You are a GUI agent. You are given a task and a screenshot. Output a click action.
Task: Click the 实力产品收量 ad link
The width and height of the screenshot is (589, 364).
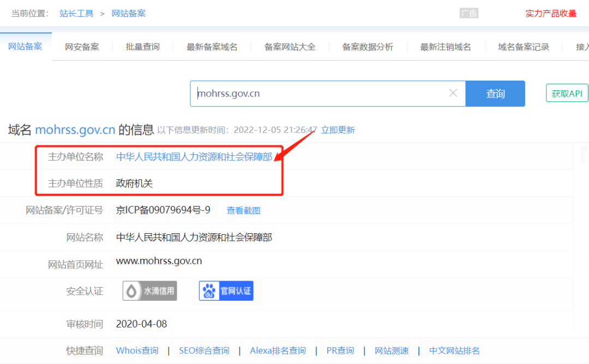[x=551, y=14]
